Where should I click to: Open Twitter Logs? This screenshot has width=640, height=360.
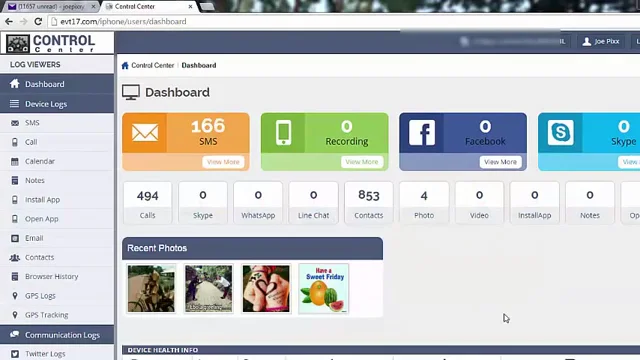click(x=57, y=353)
